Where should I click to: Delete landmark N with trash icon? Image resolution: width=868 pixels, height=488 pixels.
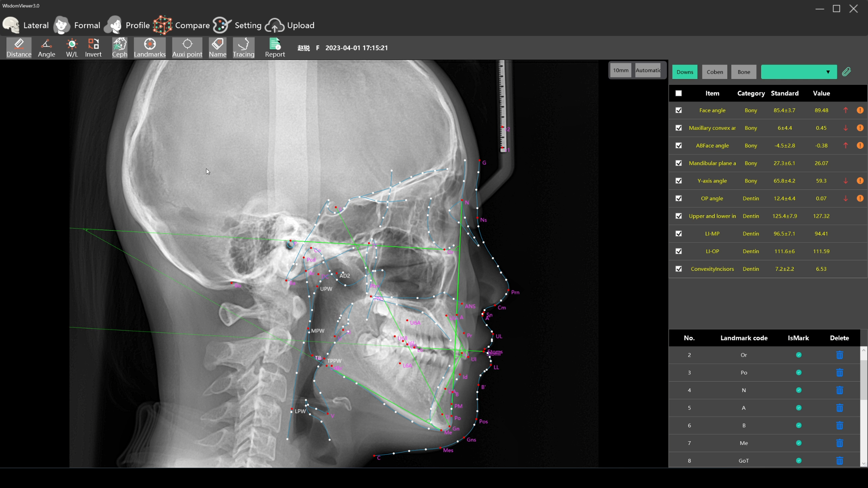[x=839, y=390]
